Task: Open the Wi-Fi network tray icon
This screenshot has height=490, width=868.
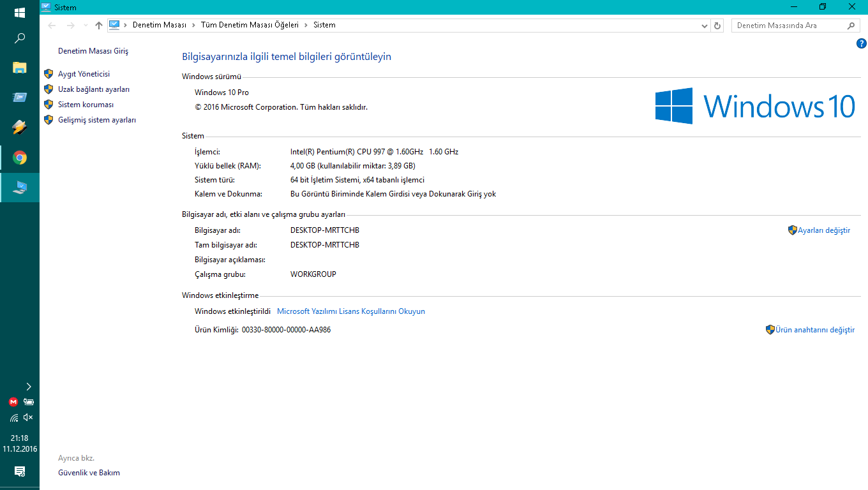Action: [x=13, y=418]
